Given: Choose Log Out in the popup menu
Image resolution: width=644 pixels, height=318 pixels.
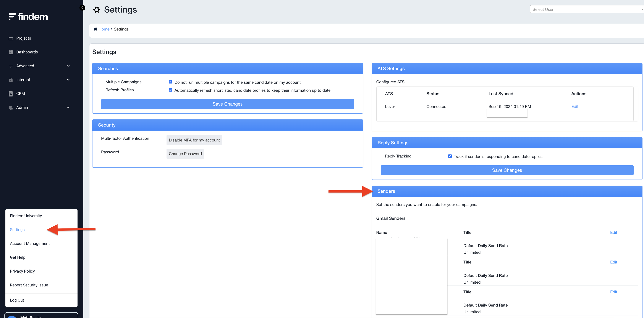Looking at the screenshot, I should click(x=17, y=300).
